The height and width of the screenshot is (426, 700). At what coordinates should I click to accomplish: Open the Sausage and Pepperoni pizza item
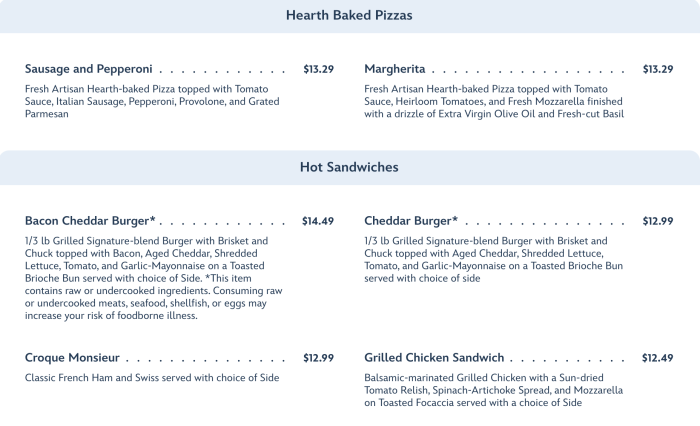click(x=88, y=69)
